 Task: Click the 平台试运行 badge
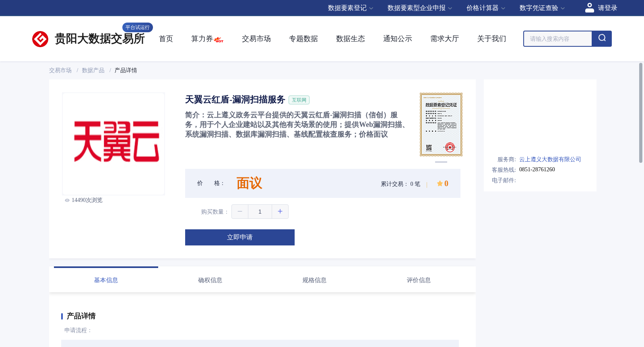[138, 27]
